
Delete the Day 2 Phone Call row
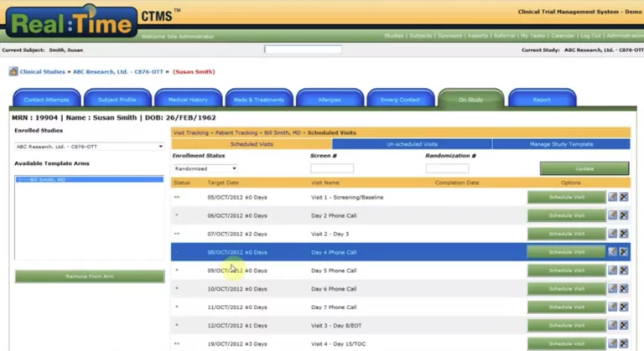tap(624, 215)
